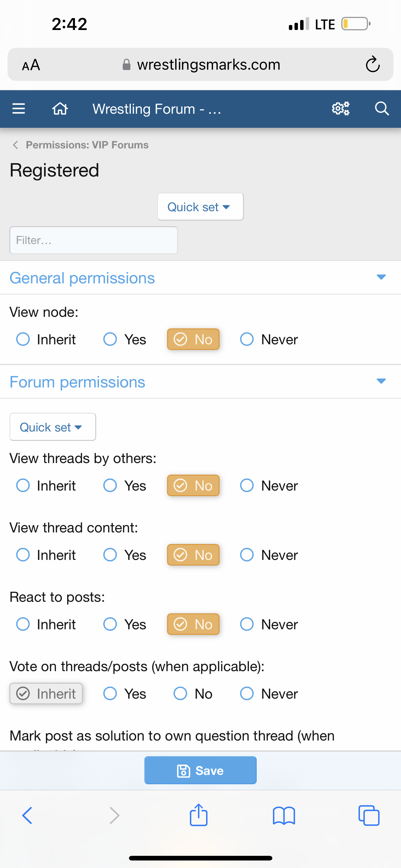Collapse the General permissions section
This screenshot has height=868, width=401.
[x=381, y=277]
